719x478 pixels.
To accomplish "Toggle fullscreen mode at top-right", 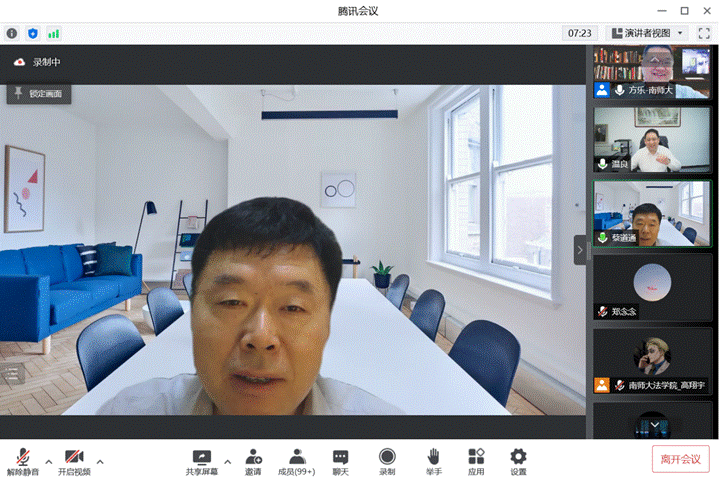I will point(704,33).
